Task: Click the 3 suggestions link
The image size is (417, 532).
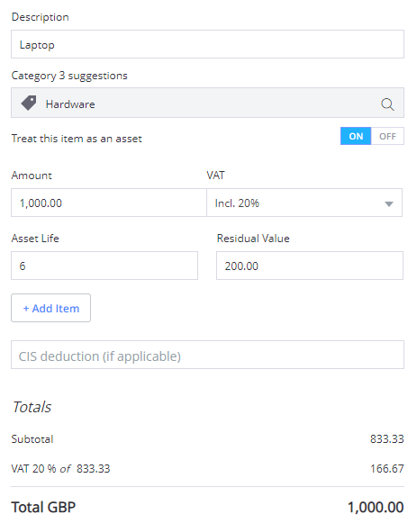Action: point(93,76)
